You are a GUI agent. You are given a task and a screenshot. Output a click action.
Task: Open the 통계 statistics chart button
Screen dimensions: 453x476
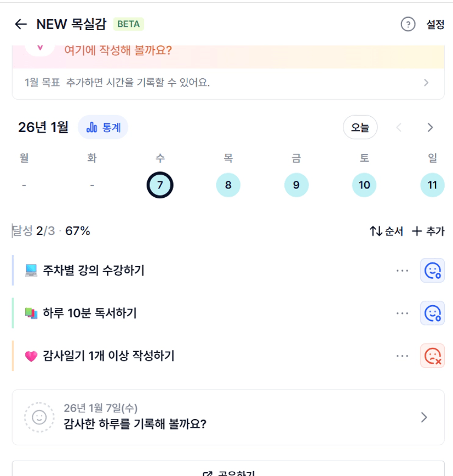point(103,127)
